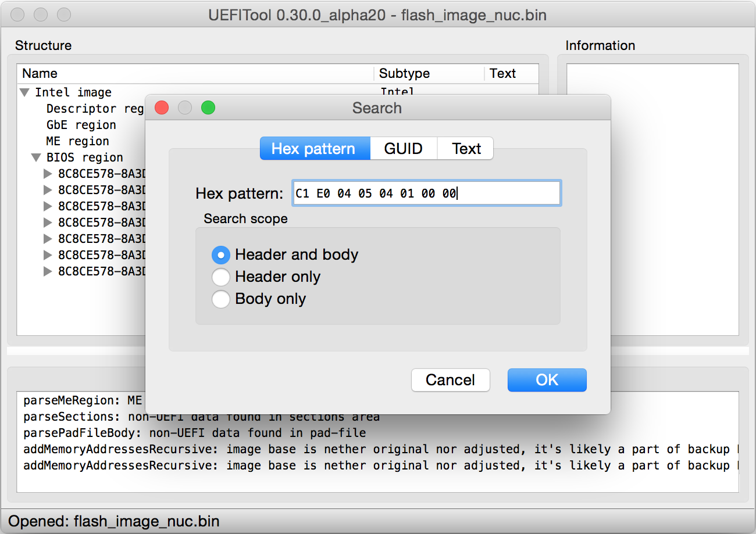The height and width of the screenshot is (534, 756).
Task: Click the Text column header
Action: click(511, 74)
